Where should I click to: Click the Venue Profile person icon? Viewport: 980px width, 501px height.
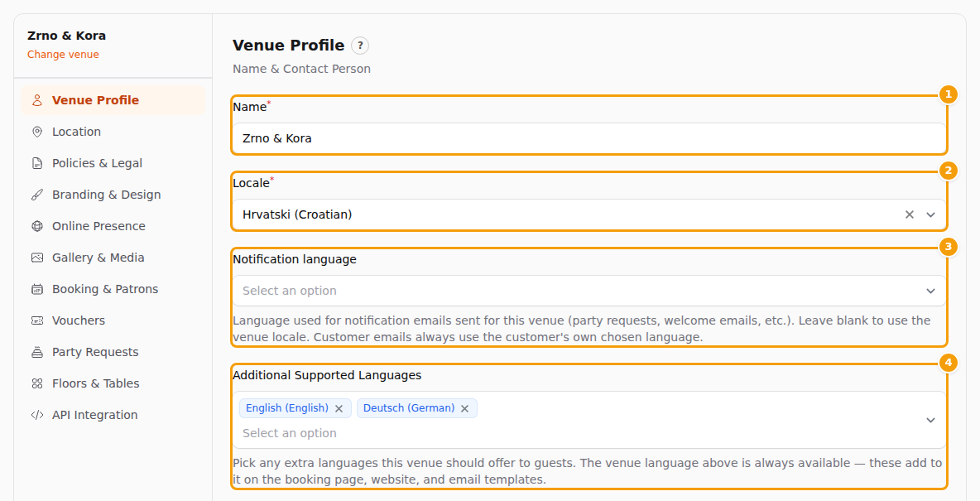tap(37, 100)
